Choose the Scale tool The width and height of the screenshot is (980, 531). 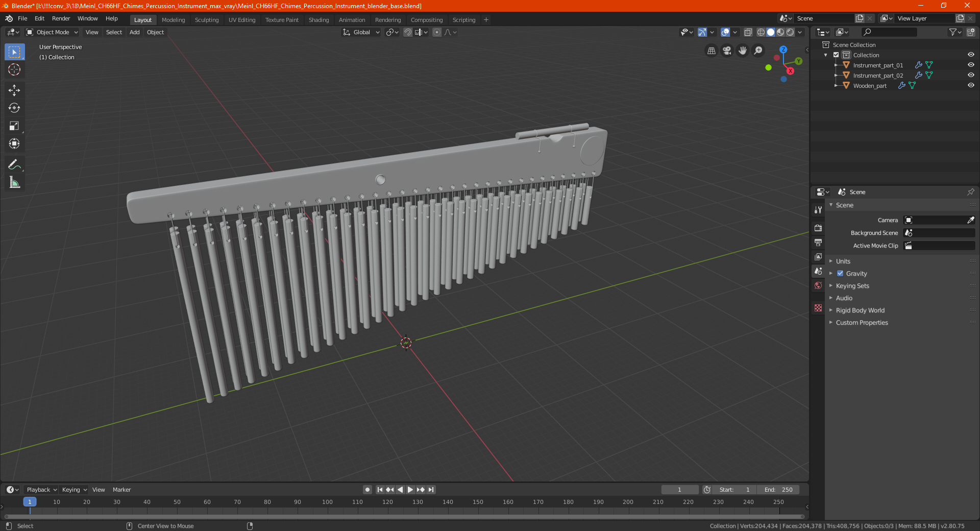click(x=14, y=126)
